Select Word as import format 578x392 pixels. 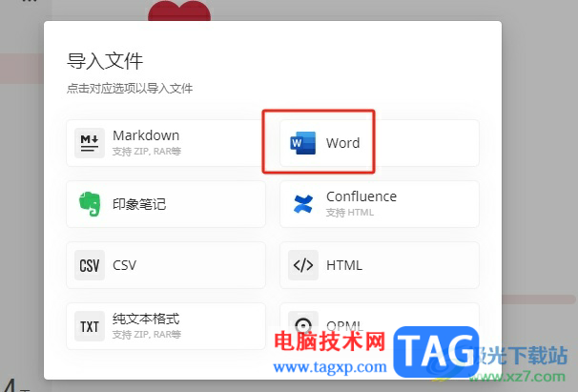[x=380, y=143]
